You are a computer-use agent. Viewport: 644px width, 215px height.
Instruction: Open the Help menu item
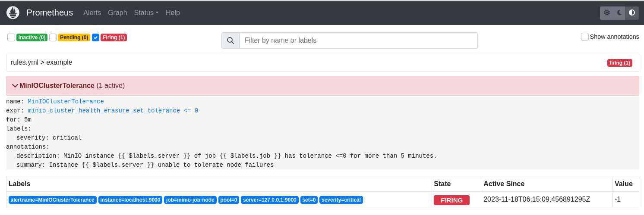point(173,13)
